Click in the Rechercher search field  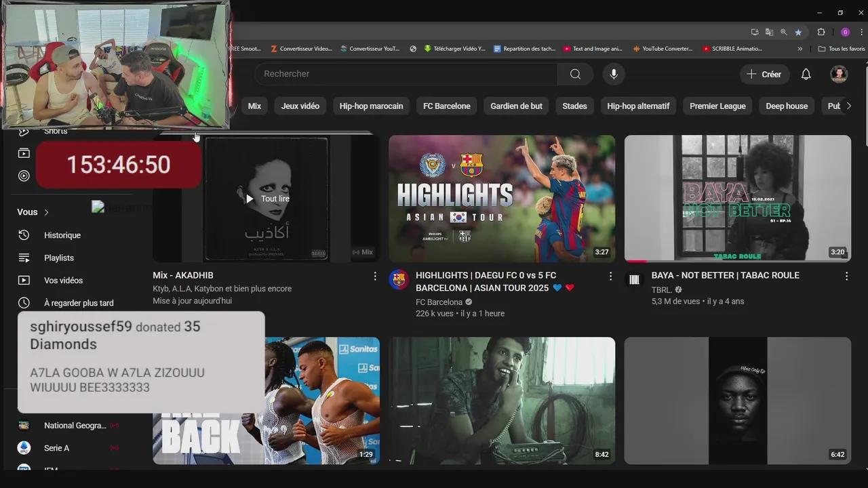(x=407, y=74)
